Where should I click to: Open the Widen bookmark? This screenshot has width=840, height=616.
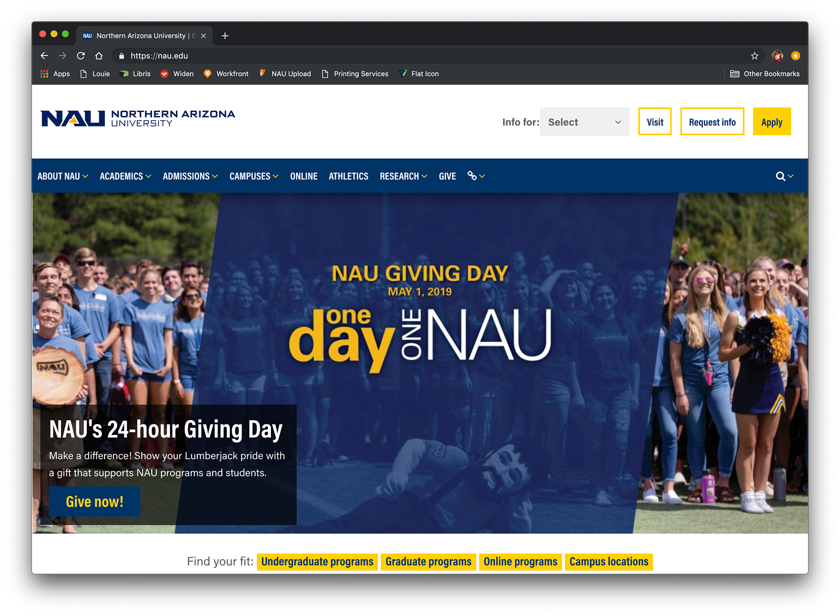pos(177,74)
